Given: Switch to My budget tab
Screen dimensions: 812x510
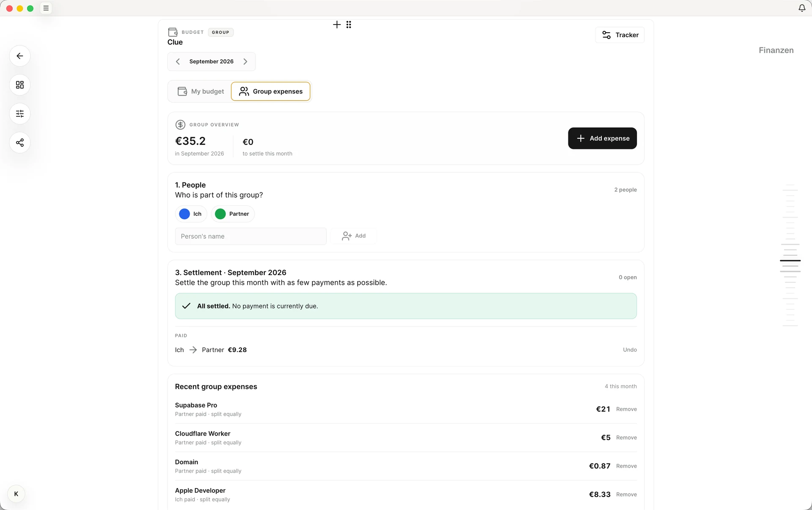Looking at the screenshot, I should [200, 91].
